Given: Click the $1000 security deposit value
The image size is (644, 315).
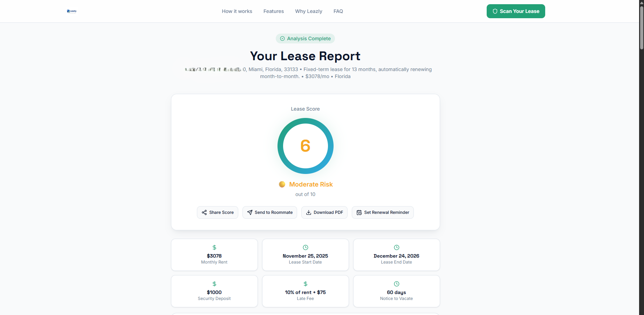Looking at the screenshot, I should coord(214,292).
